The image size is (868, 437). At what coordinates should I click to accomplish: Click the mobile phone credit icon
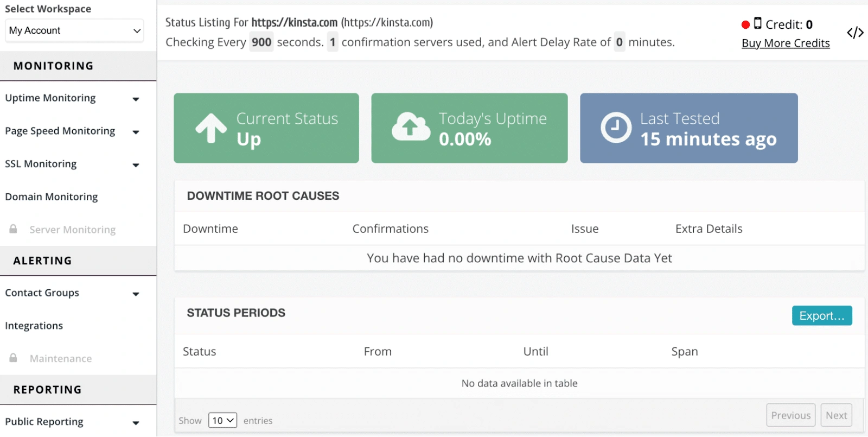pyautogui.click(x=758, y=23)
